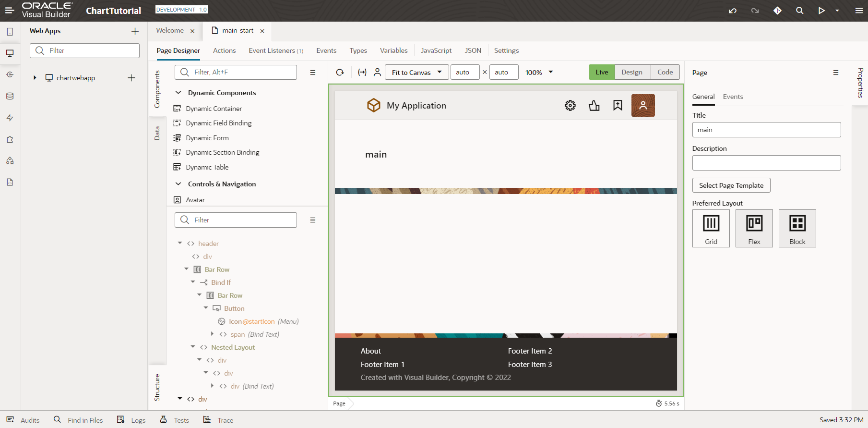Switch to the JavaScript tab
868x428 pixels.
(436, 50)
